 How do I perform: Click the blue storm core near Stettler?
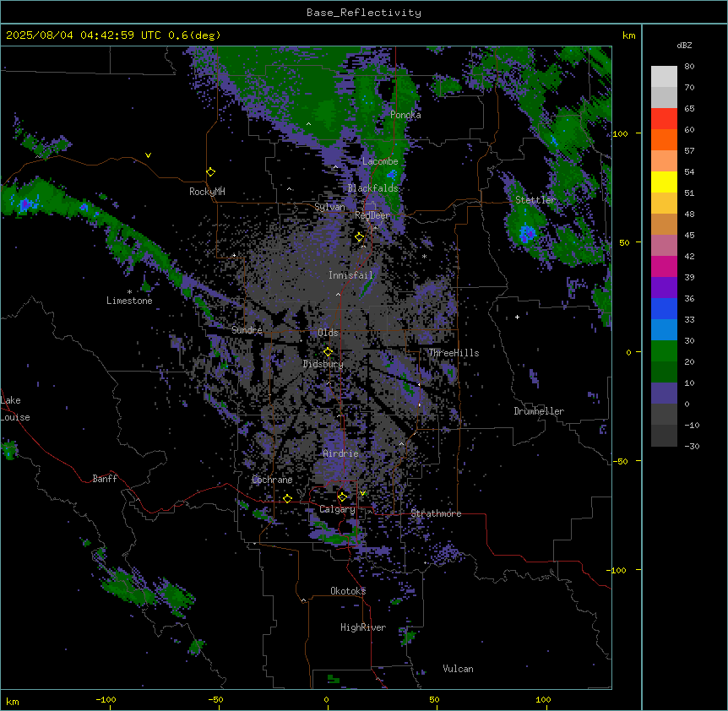pyautogui.click(x=526, y=232)
